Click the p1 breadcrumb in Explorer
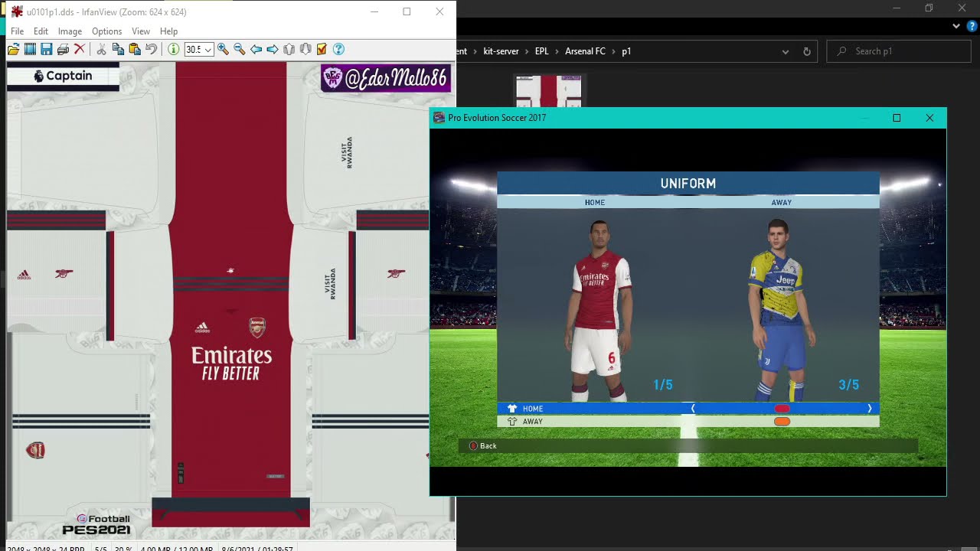The height and width of the screenshot is (551, 980). point(626,51)
